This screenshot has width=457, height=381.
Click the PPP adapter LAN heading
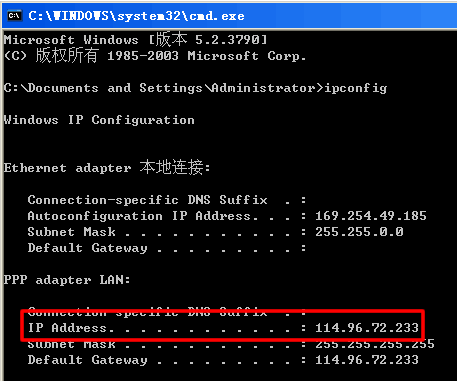[67, 280]
